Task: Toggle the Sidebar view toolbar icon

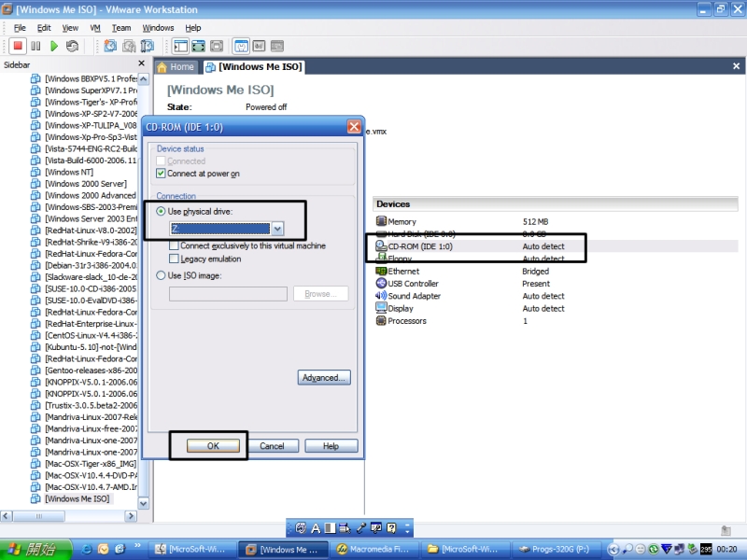Action: point(180,46)
